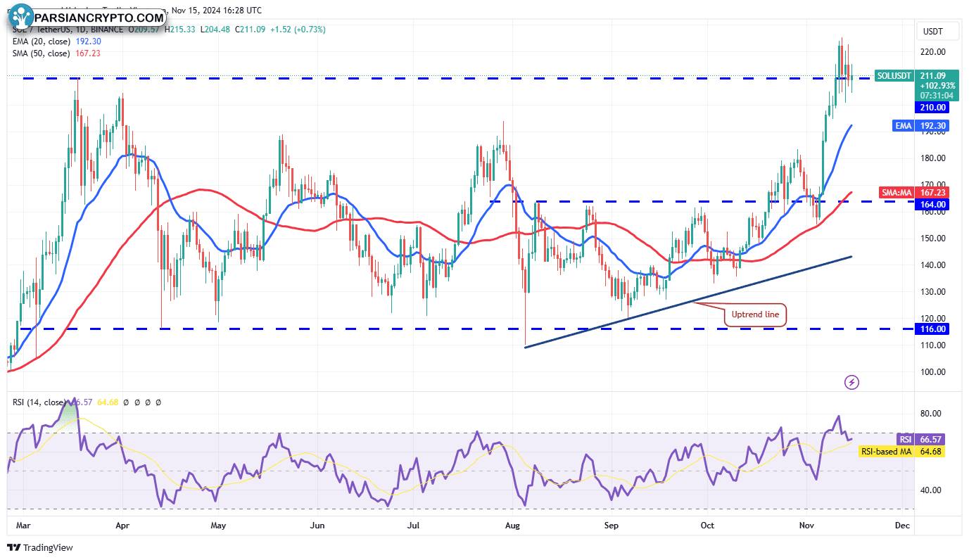Click the Aug label on time axis
This screenshot has width=969, height=560.
tap(513, 526)
